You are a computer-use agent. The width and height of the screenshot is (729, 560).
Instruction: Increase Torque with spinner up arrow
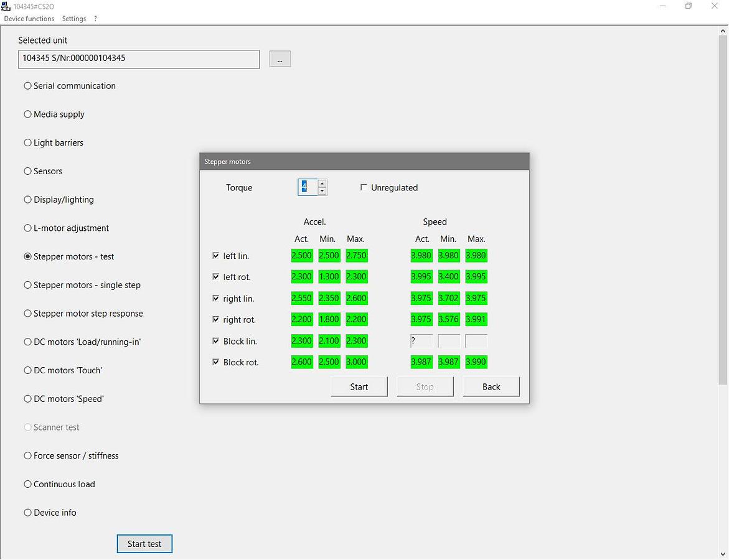click(x=322, y=184)
